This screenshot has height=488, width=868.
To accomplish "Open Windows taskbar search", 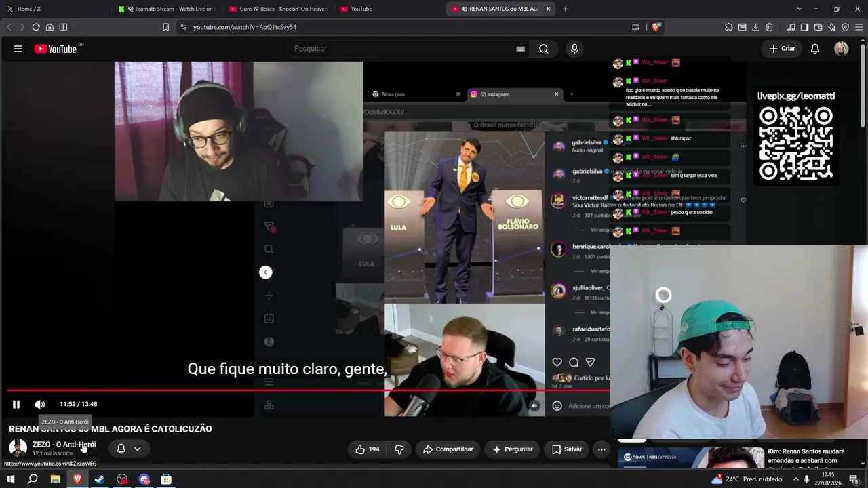I will pos(33,479).
